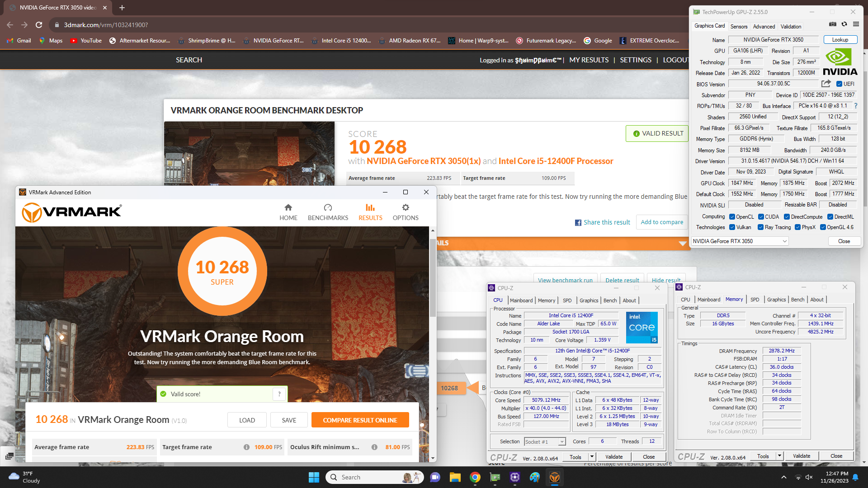
Task: Toggle DirectCompute checkbox
Action: coord(787,217)
